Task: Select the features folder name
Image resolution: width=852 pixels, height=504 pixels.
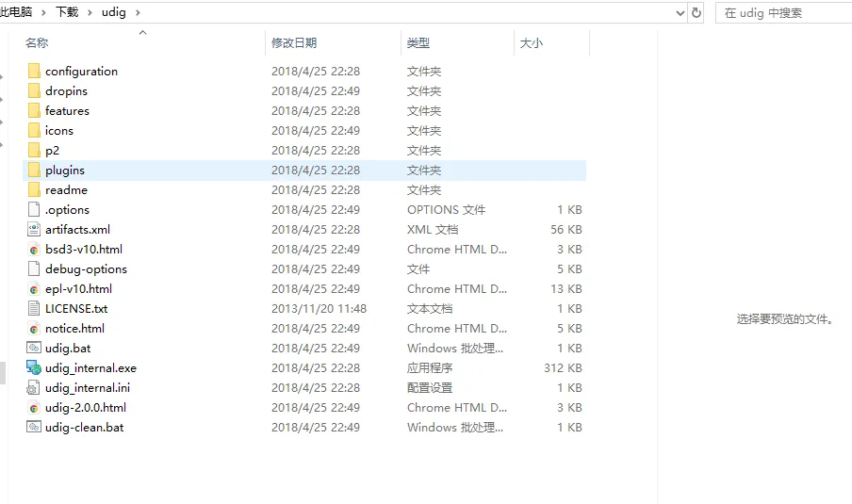Action: (x=67, y=111)
